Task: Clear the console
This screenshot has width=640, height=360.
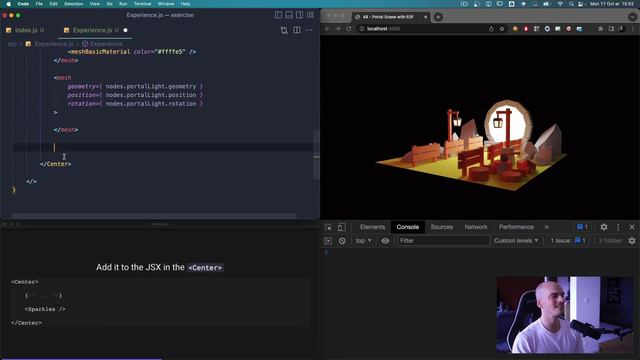Action: pos(342,241)
